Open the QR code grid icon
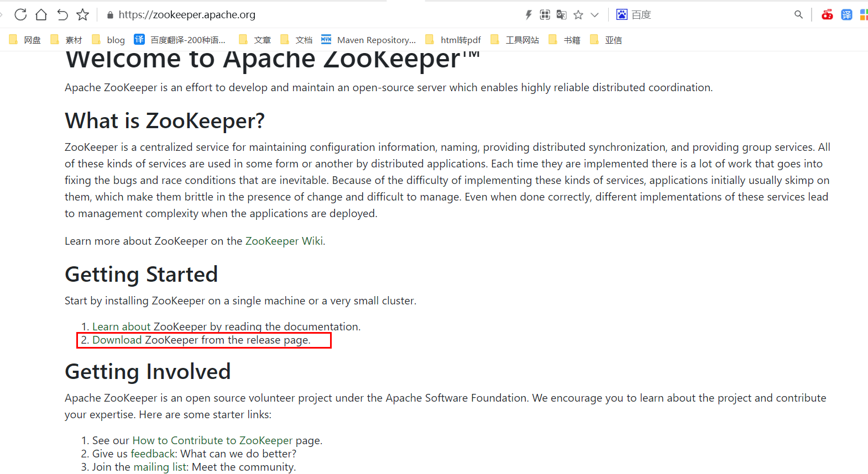 click(545, 15)
